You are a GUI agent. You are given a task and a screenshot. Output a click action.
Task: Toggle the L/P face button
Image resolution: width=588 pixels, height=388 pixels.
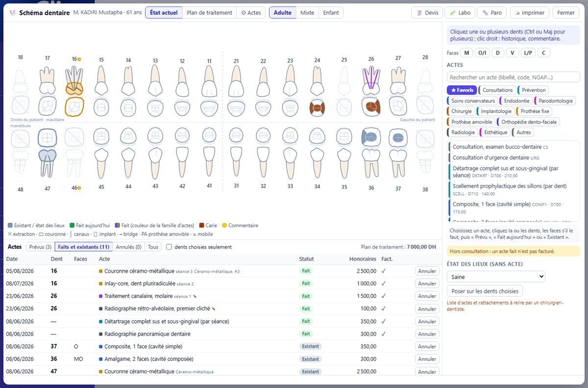pyautogui.click(x=528, y=53)
